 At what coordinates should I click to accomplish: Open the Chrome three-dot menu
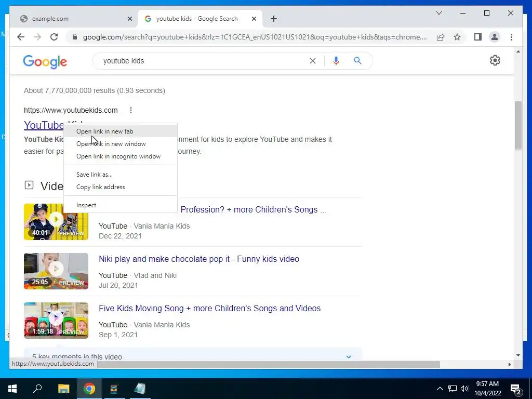(511, 37)
